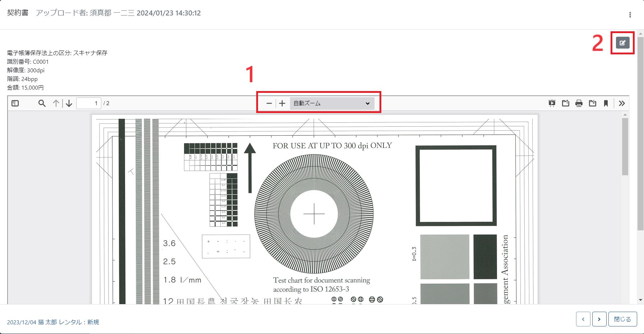Expand the additional viewer tools chevron

click(x=622, y=103)
